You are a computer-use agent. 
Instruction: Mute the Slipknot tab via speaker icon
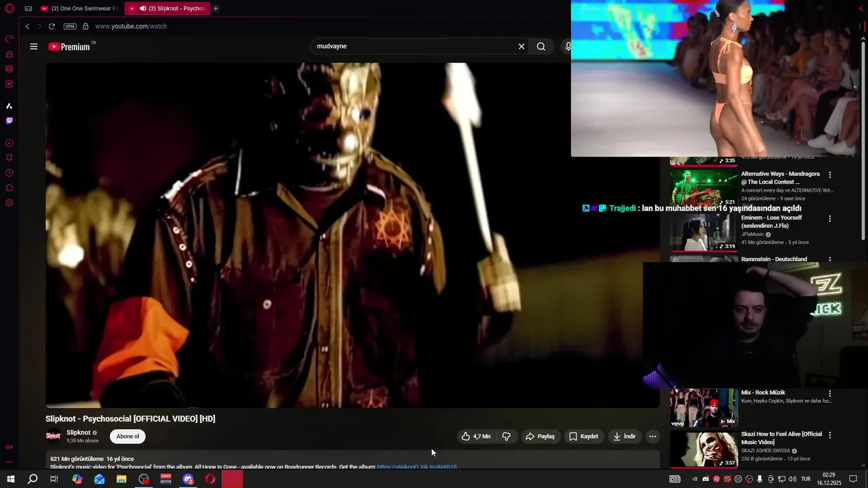pos(143,9)
